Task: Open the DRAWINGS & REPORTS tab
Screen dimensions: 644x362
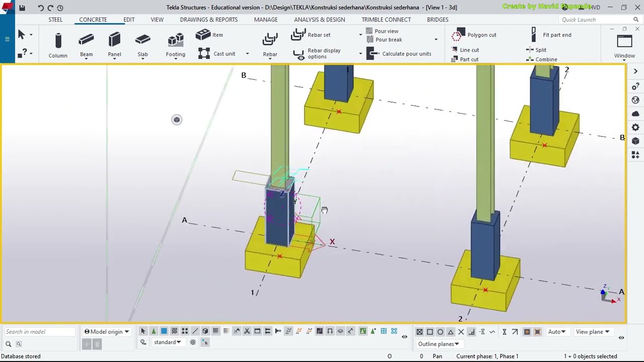Action: click(x=209, y=20)
